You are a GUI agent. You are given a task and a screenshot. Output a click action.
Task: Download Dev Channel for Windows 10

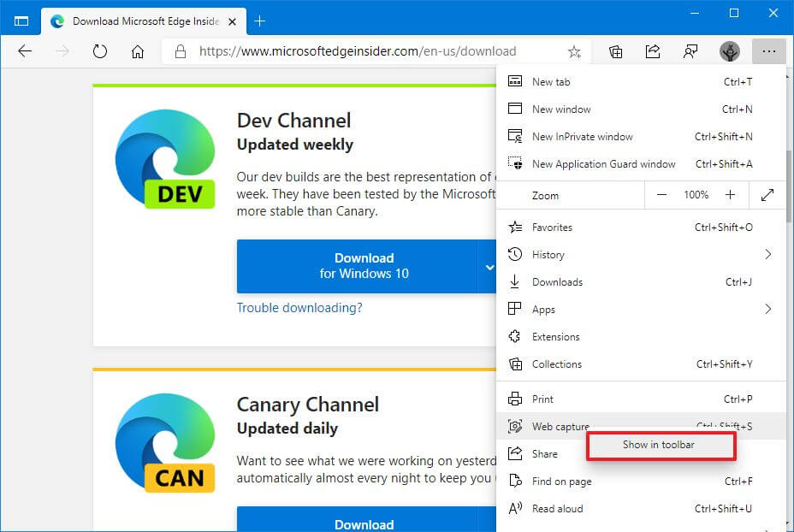click(357, 266)
